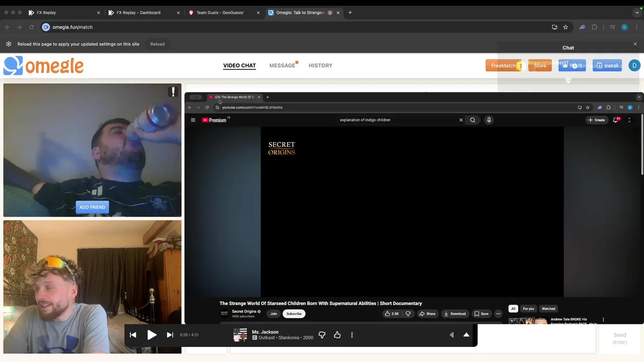Expand music player with up triangle

466,335
